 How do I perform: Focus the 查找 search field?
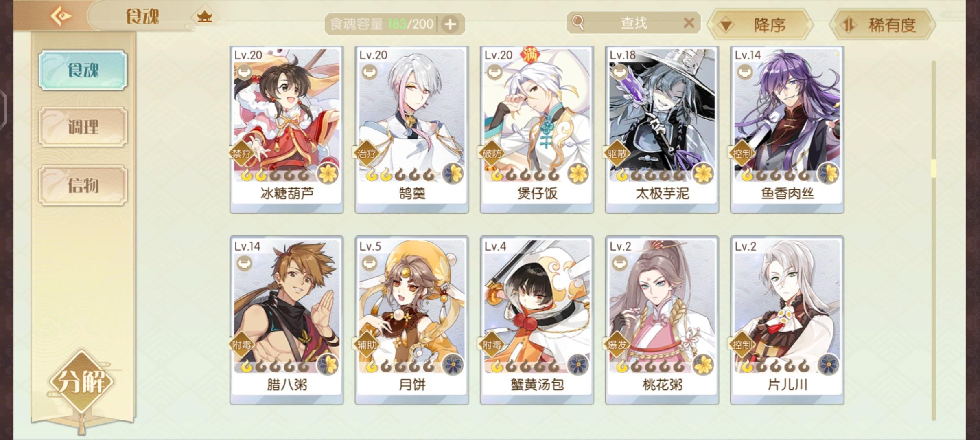(633, 23)
